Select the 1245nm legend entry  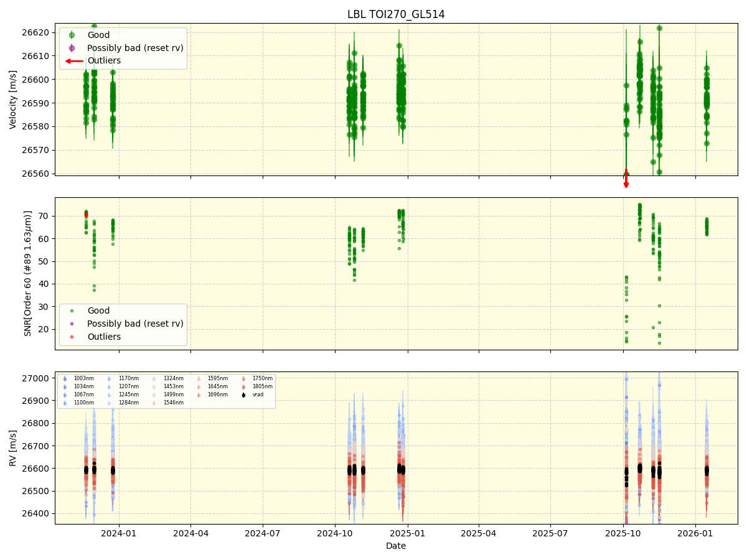click(129, 394)
